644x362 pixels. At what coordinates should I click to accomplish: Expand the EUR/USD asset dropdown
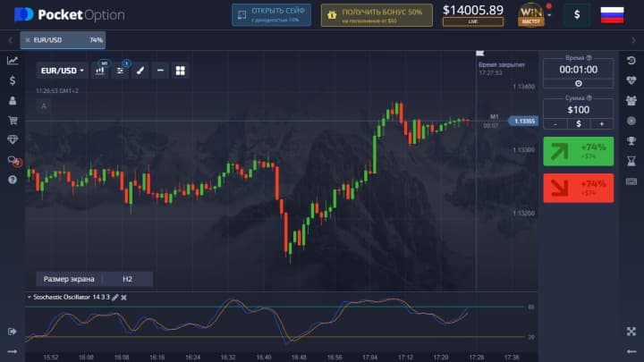point(62,70)
